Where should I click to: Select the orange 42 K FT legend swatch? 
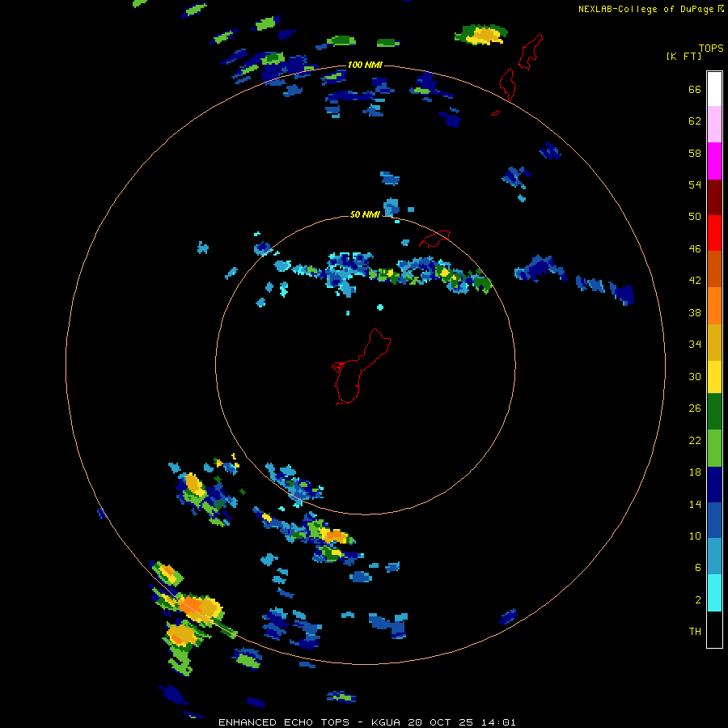[714, 306]
